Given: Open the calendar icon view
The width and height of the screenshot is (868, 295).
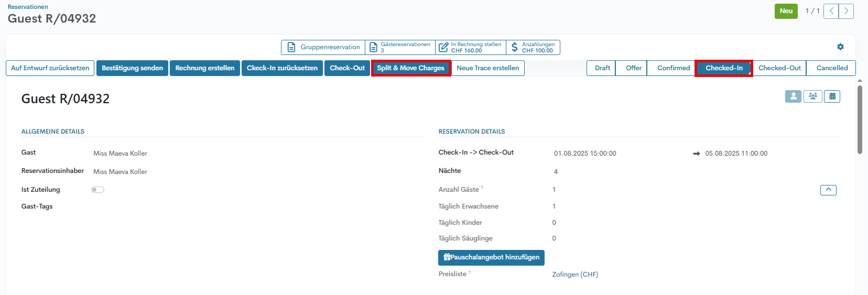Looking at the screenshot, I should click(832, 96).
